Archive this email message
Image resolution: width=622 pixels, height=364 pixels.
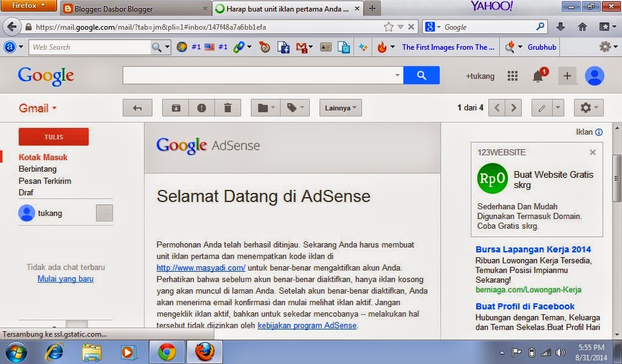coord(176,108)
